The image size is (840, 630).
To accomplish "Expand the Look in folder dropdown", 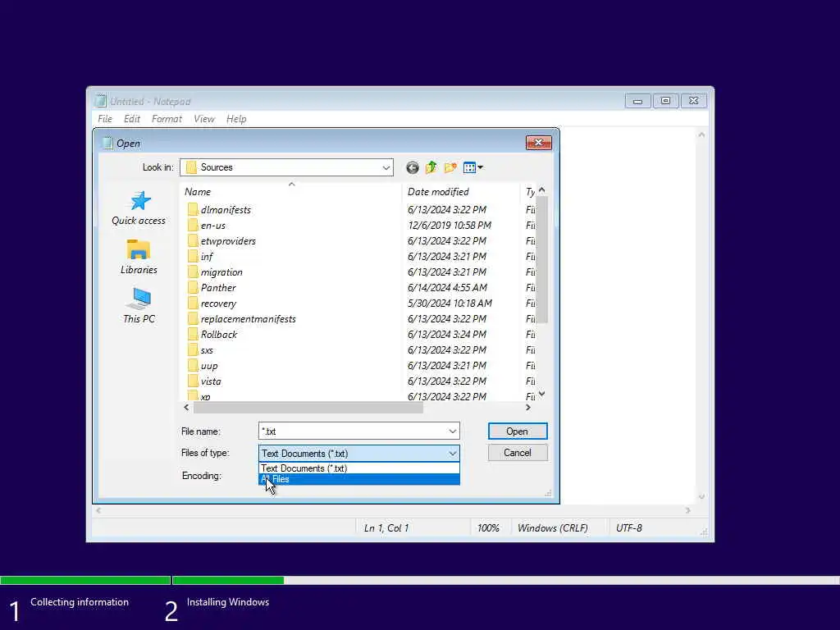I will click(386, 167).
